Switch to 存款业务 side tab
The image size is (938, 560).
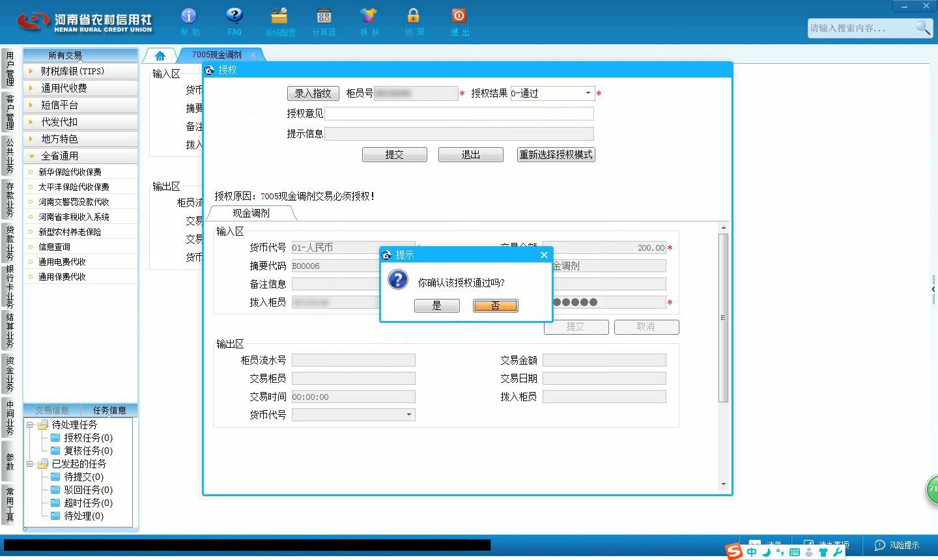point(10,199)
